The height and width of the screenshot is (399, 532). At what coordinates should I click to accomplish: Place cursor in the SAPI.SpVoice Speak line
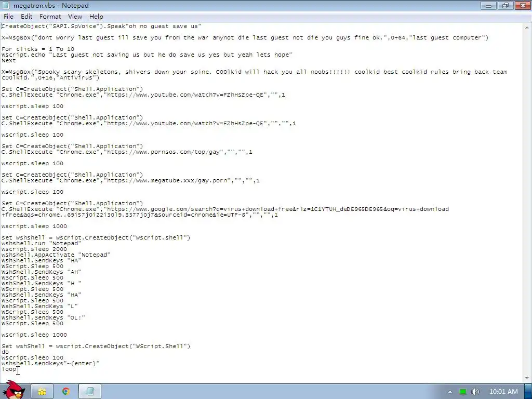101,26
